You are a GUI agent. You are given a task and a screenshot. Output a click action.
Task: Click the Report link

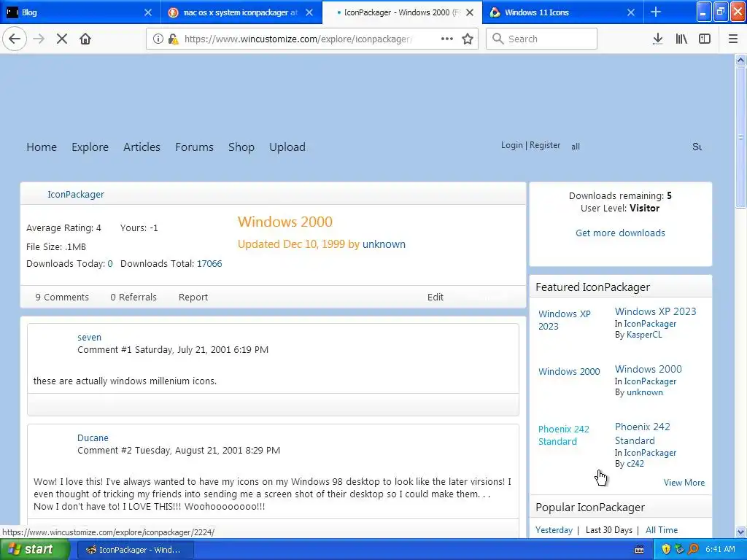193,297
